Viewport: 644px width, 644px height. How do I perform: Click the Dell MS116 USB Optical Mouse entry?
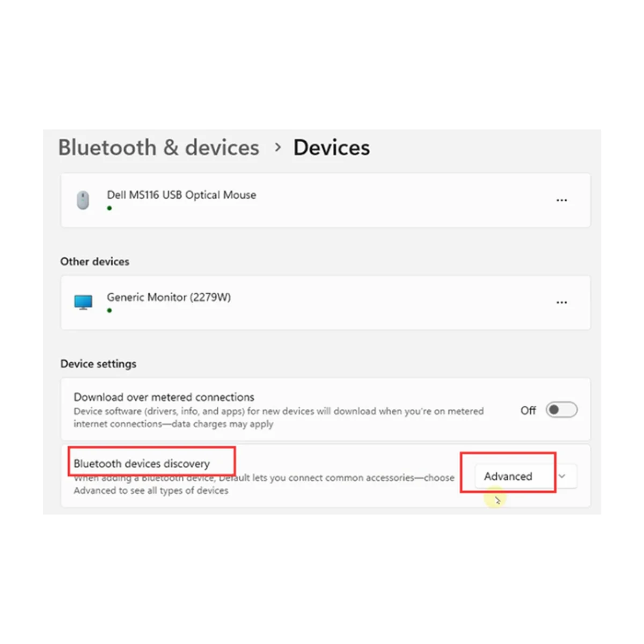(181, 195)
